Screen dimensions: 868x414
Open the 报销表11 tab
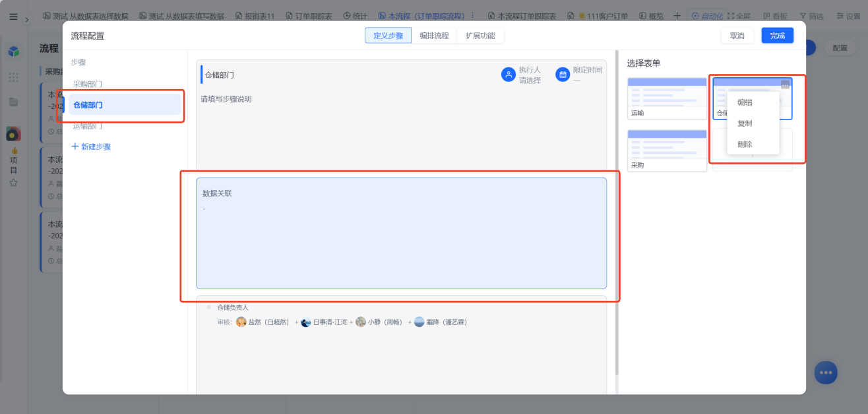[x=254, y=15]
